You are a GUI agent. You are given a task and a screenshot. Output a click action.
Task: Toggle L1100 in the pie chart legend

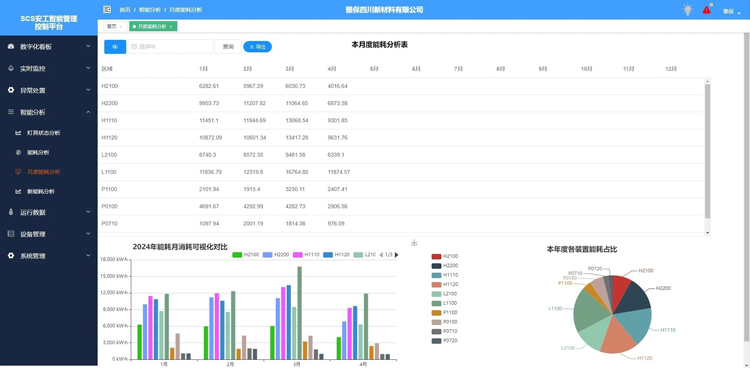tap(444, 303)
